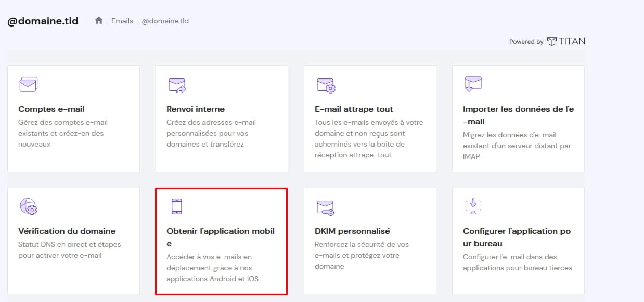The height and width of the screenshot is (302, 644).
Task: Select the E-mail attrape tout title
Action: click(x=354, y=109)
